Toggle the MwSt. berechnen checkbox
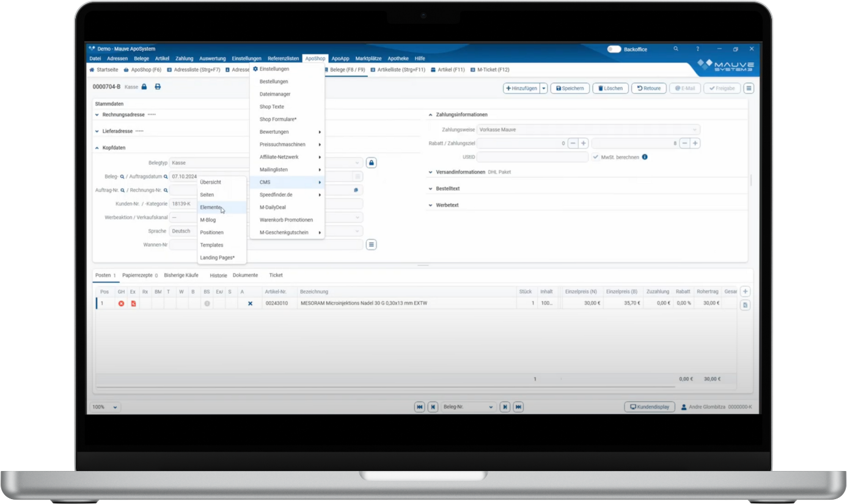The width and height of the screenshot is (847, 504). coord(596,157)
